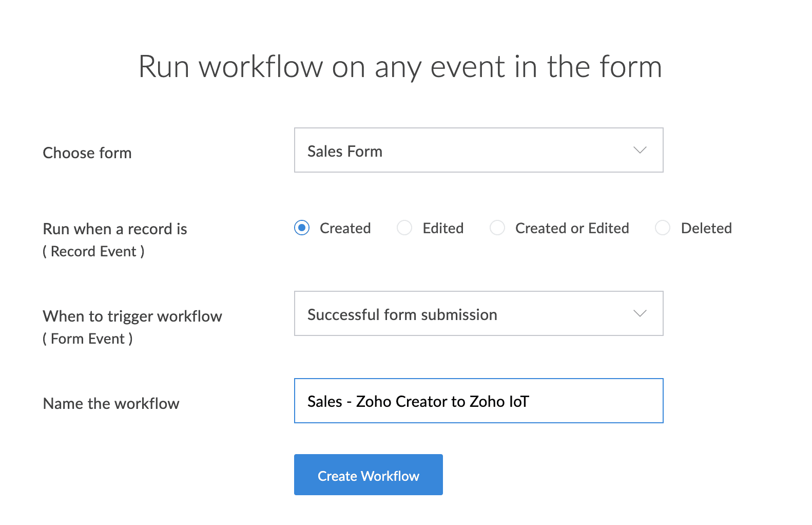Click the chevron arrow in Sales Form dropdown
Image resolution: width=812 pixels, height=525 pixels.
[x=640, y=150]
